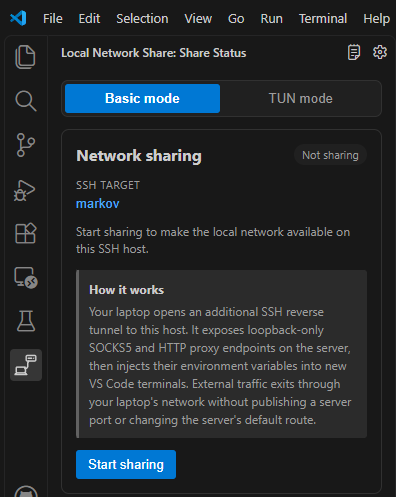Viewport: 396px width, 497px height.
Task: Open the Run and Debug view
Action: [x=25, y=190]
